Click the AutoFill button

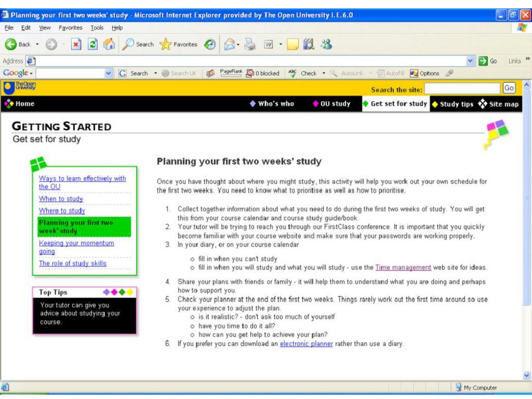pyautogui.click(x=391, y=73)
